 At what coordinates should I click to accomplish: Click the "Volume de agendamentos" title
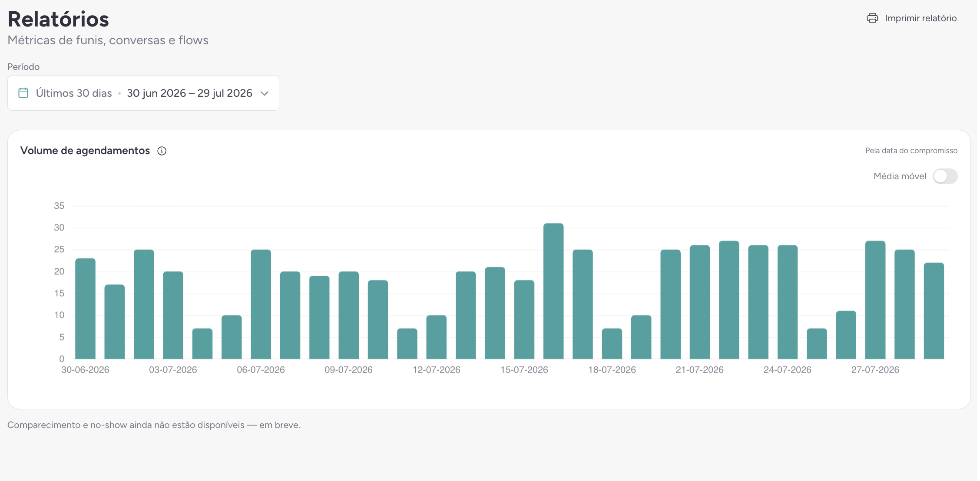tap(85, 151)
